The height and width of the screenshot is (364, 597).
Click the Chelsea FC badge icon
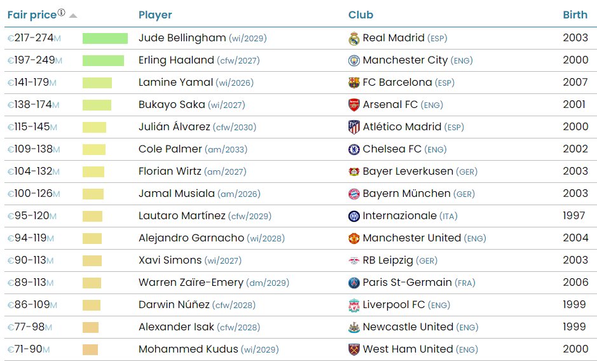[x=353, y=149]
